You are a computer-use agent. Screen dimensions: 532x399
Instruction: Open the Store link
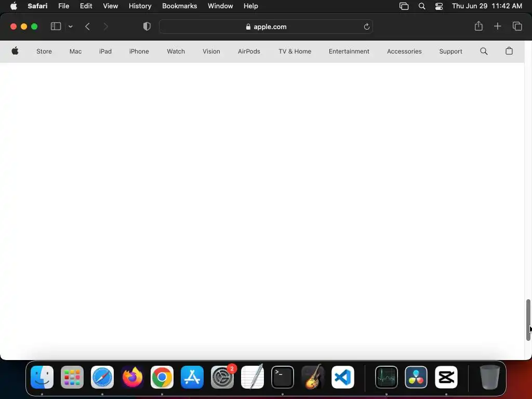pos(44,51)
